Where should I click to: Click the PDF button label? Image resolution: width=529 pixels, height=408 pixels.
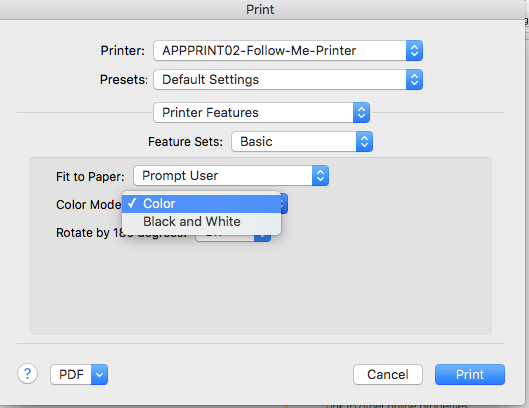point(71,374)
